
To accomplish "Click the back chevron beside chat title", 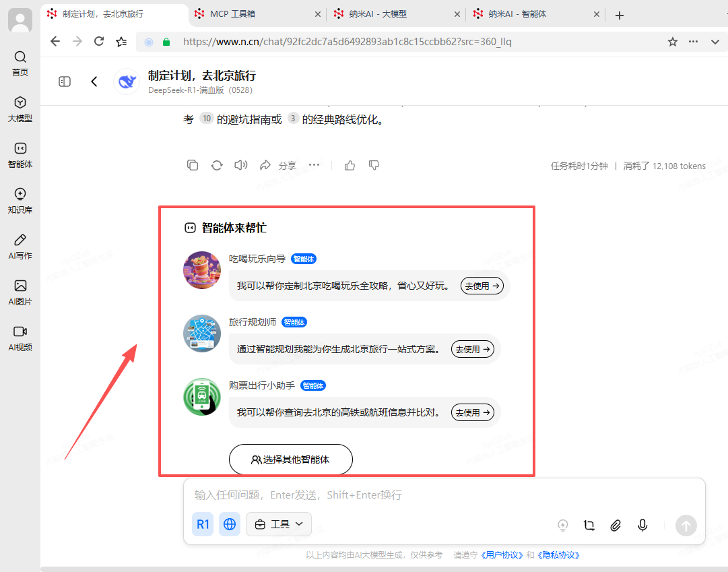I will click(x=94, y=82).
